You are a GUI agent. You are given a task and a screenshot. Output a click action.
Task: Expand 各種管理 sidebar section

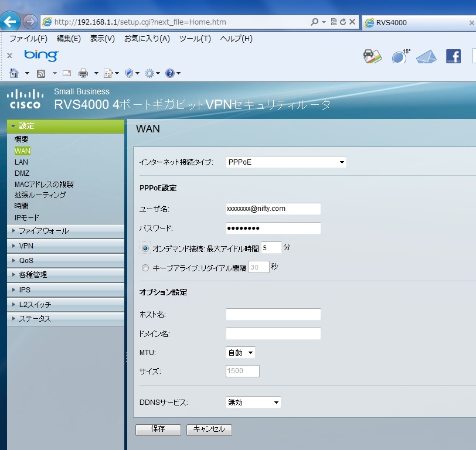point(66,275)
